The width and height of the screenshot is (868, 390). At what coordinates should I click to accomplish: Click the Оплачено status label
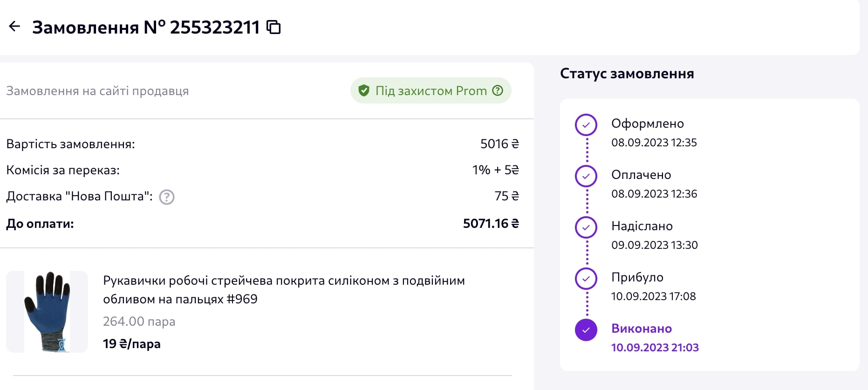pyautogui.click(x=641, y=175)
